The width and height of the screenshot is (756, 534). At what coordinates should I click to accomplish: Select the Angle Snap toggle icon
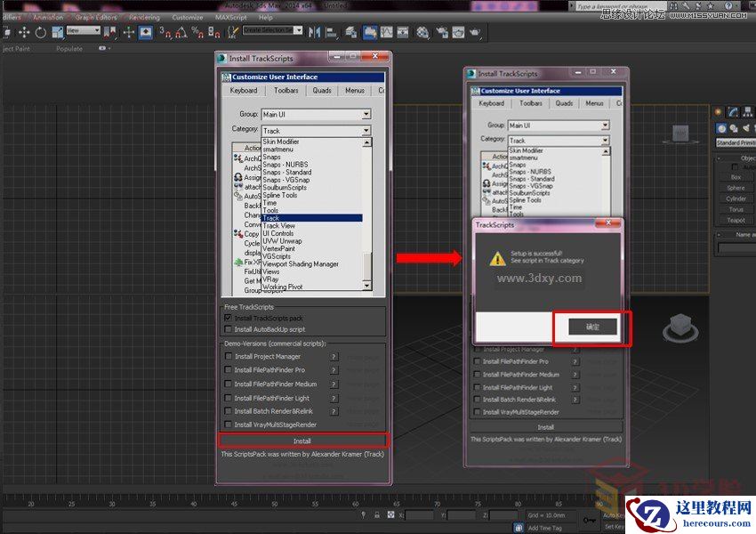[179, 33]
